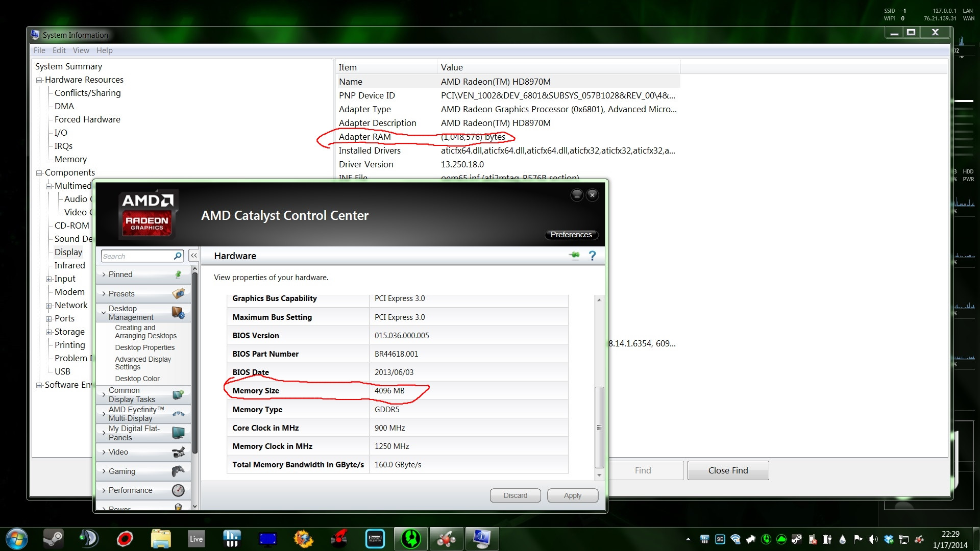Click the Item column header
The image size is (980, 551).
387,67
